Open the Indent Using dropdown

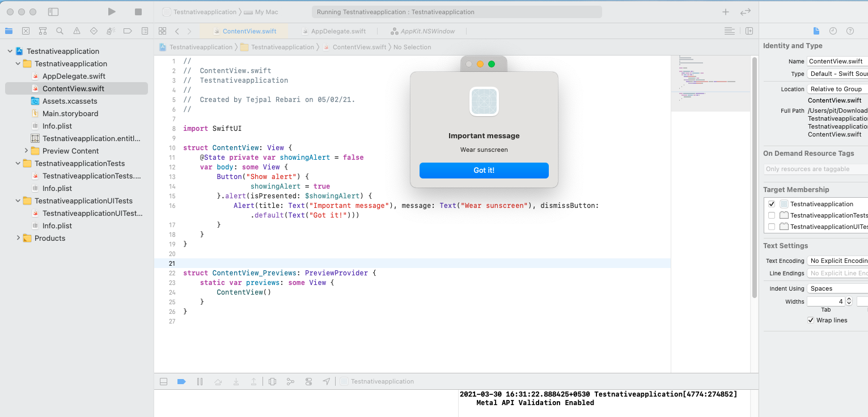click(x=838, y=288)
